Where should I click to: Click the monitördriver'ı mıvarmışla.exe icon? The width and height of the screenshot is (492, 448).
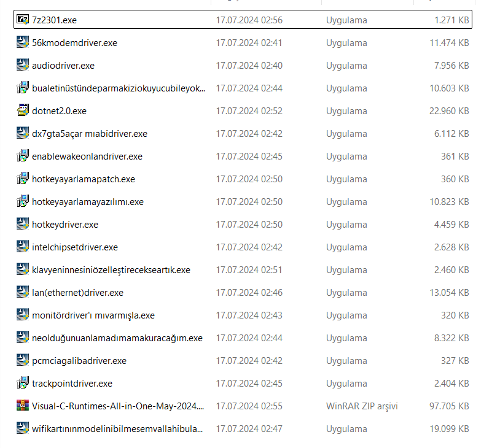click(x=23, y=315)
